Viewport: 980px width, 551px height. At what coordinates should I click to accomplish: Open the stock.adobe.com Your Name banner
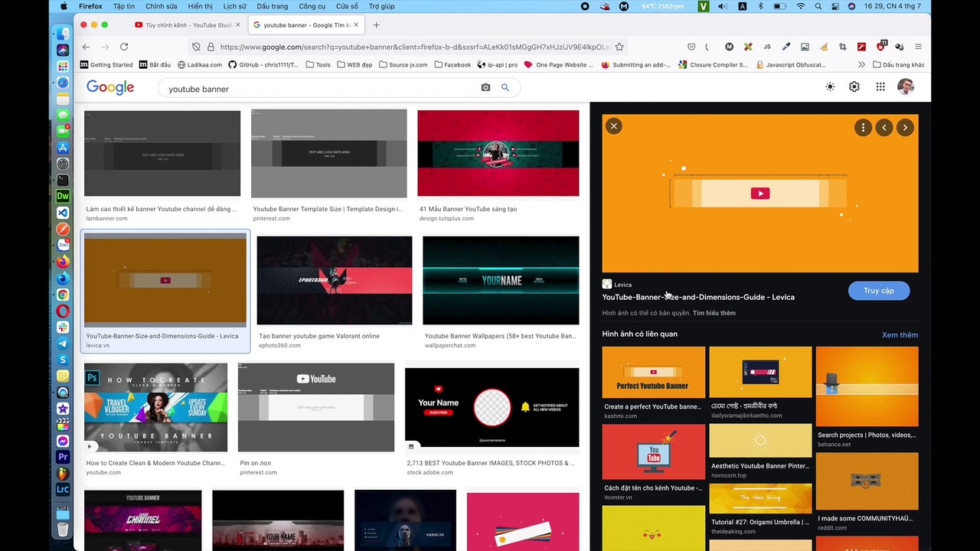pyautogui.click(x=492, y=407)
